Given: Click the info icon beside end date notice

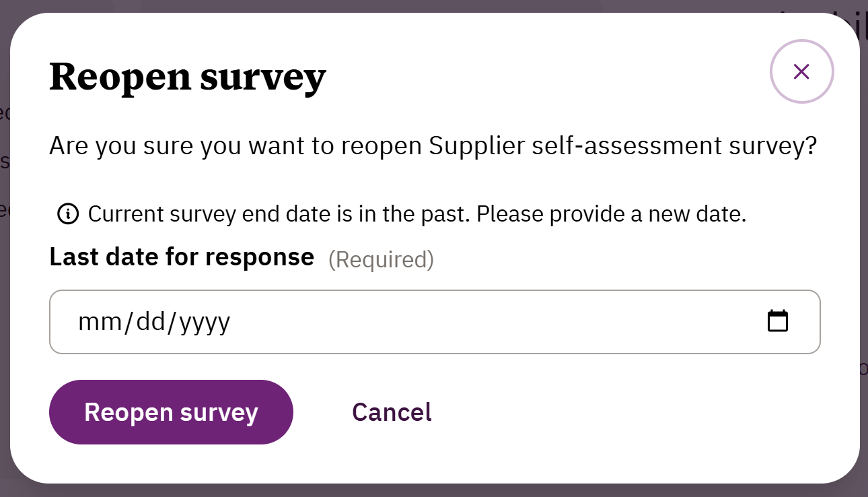Looking at the screenshot, I should [67, 214].
